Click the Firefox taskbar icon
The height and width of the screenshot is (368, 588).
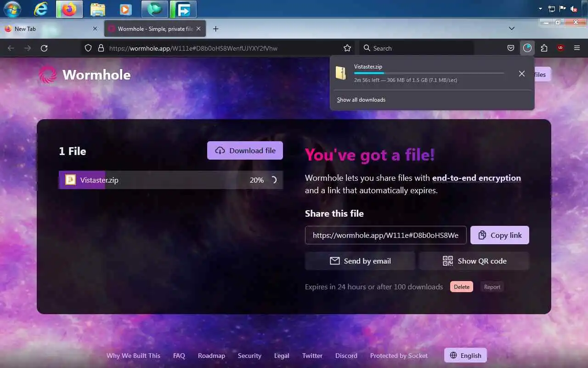pyautogui.click(x=69, y=9)
